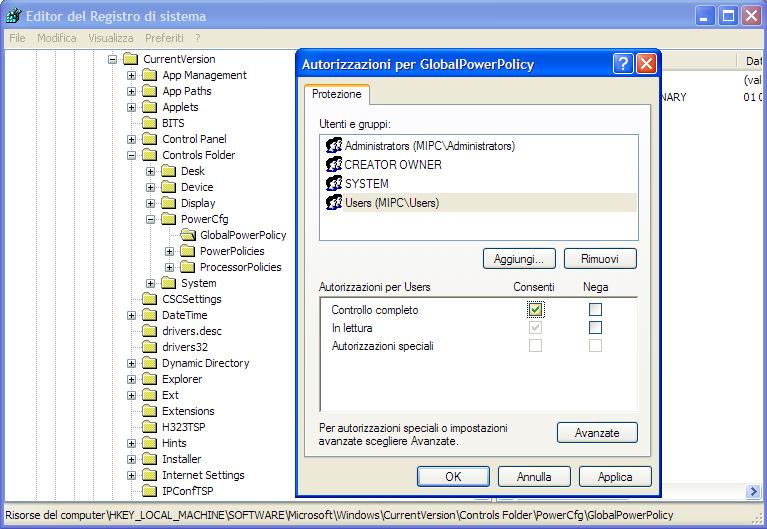767x529 pixels.
Task: Expand the System tree node
Action: (x=151, y=283)
